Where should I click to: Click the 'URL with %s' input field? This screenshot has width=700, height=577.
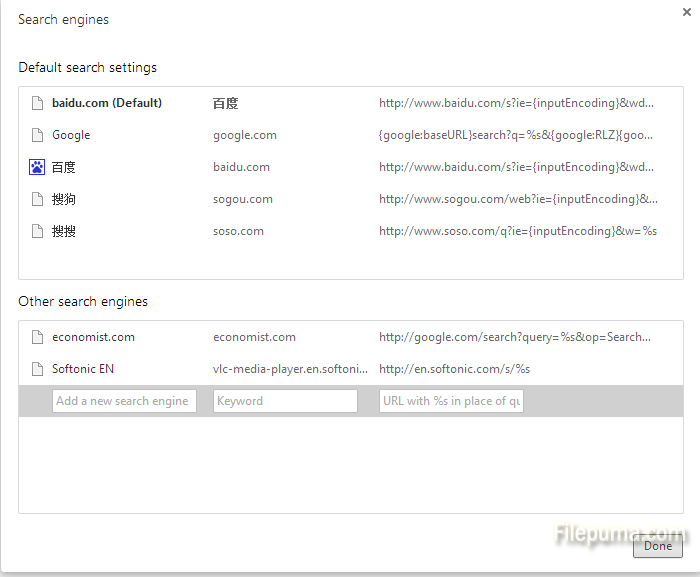[x=451, y=401]
